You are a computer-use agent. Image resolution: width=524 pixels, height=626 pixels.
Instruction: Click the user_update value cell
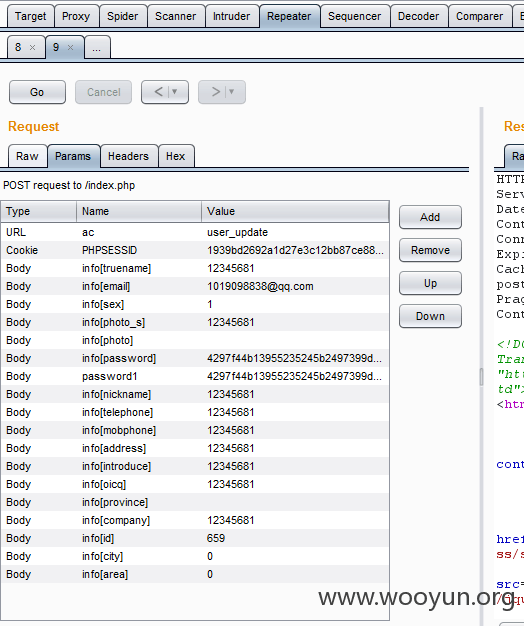point(295,232)
